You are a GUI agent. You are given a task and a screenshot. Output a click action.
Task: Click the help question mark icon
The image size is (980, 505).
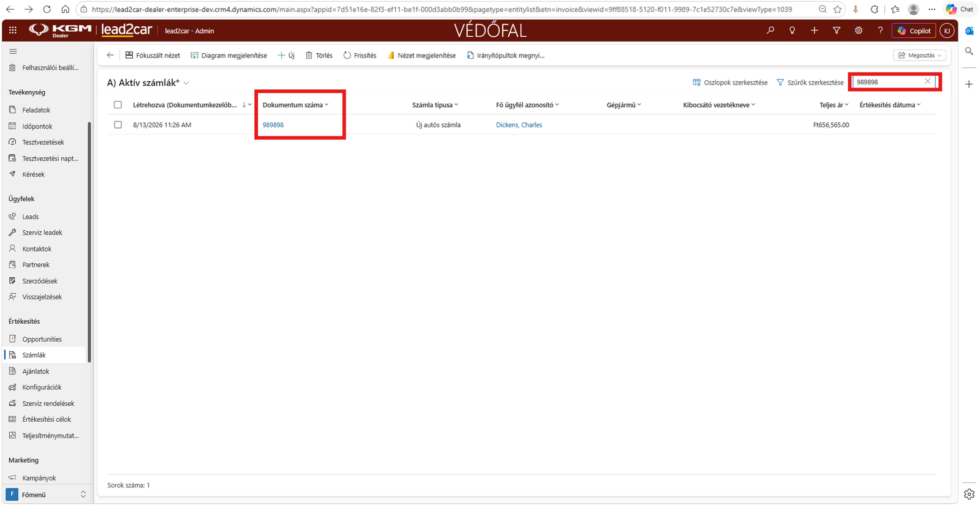(880, 30)
